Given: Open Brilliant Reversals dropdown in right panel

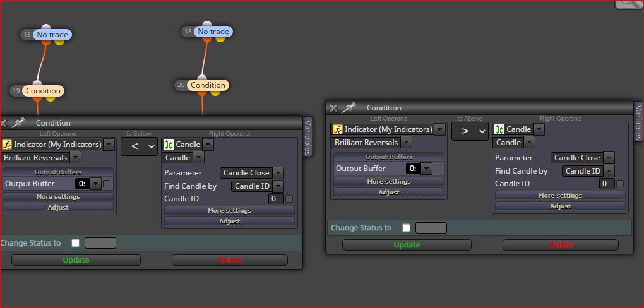Looking at the screenshot, I should (x=406, y=143).
